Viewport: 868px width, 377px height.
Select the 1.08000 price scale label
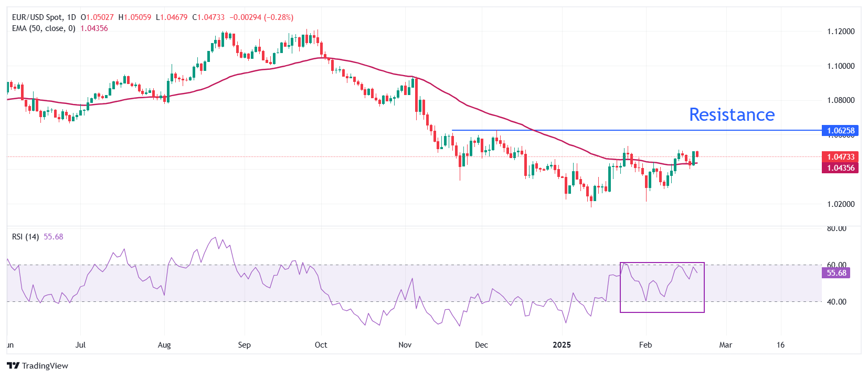(841, 100)
